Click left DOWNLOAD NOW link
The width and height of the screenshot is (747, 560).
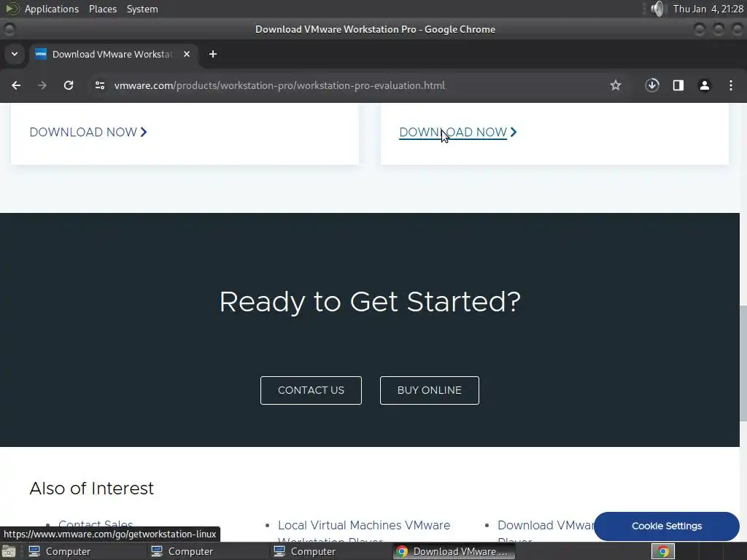click(83, 132)
